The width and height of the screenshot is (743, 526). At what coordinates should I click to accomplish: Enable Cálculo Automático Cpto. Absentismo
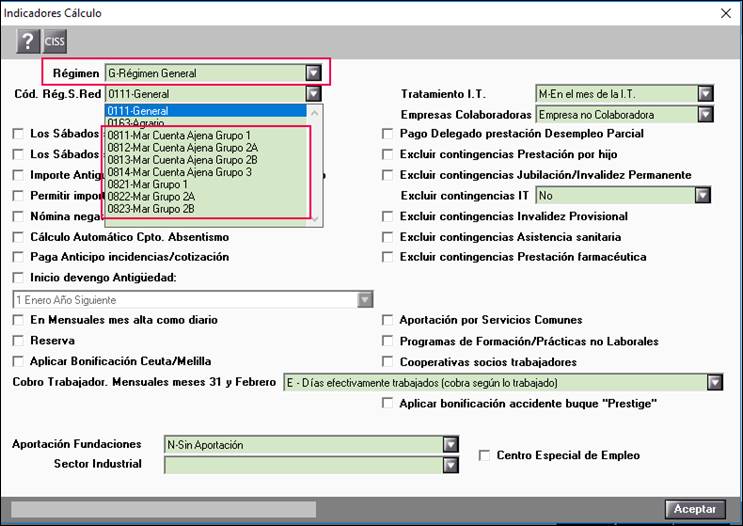pyautogui.click(x=18, y=237)
